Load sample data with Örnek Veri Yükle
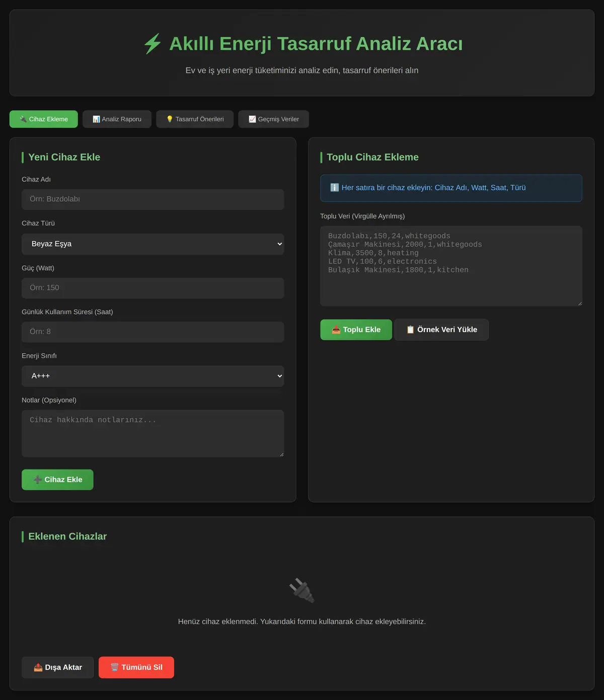604x700 pixels. pyautogui.click(x=441, y=330)
